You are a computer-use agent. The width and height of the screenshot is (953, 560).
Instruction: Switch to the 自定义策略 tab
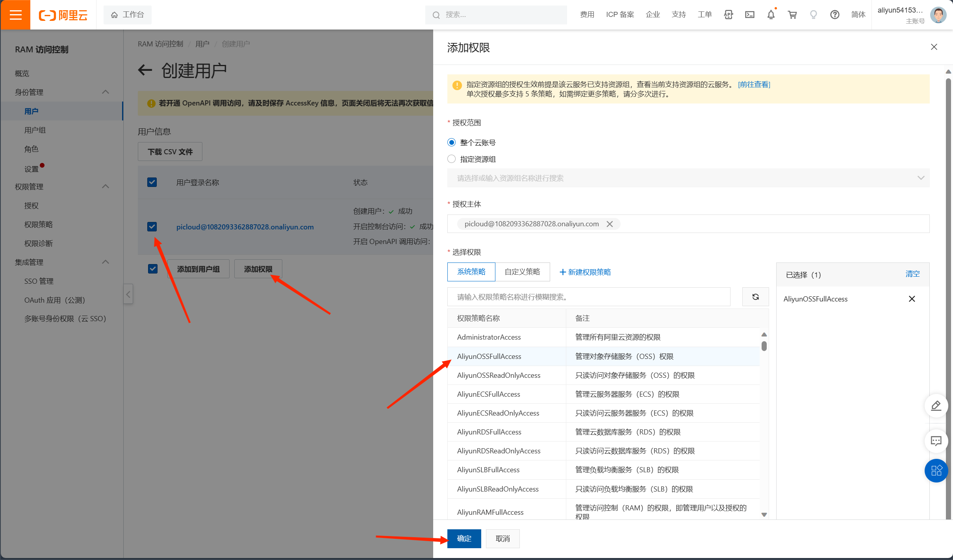522,272
